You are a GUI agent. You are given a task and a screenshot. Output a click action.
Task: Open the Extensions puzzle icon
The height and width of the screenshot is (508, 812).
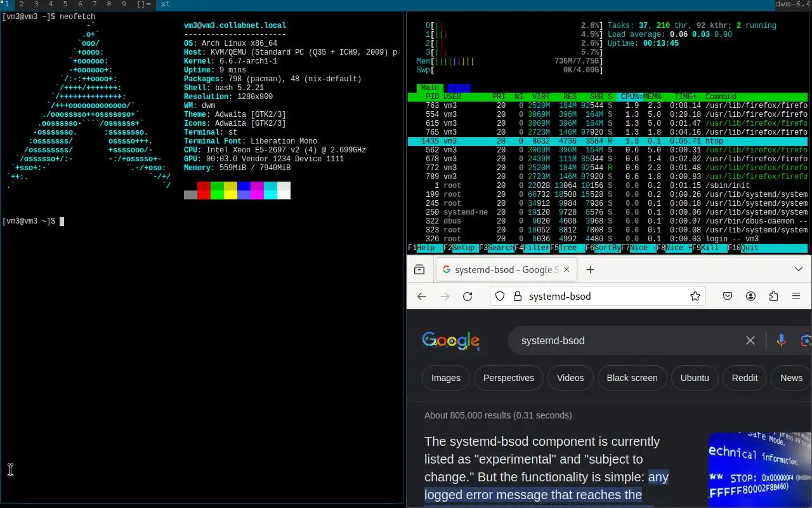(773, 297)
